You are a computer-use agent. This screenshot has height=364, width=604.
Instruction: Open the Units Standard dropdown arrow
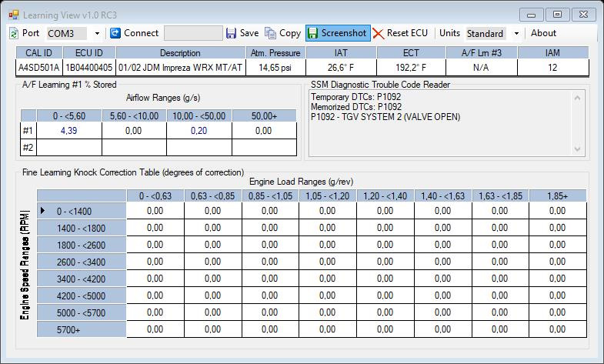516,34
